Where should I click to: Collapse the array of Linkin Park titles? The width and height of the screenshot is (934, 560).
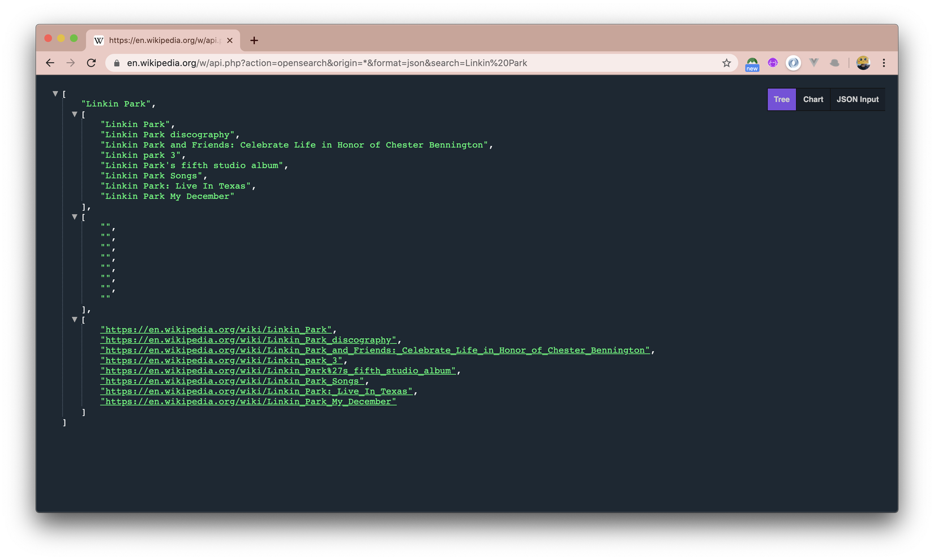[74, 114]
